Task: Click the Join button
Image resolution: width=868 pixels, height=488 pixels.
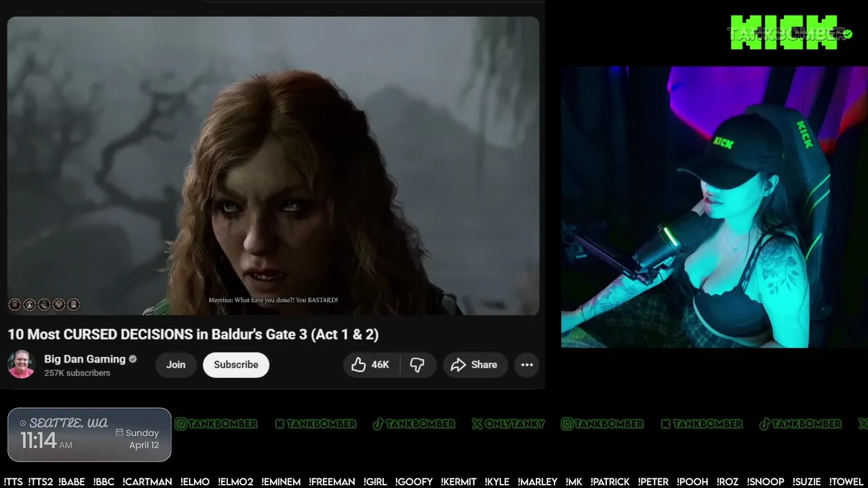Action: (176, 365)
